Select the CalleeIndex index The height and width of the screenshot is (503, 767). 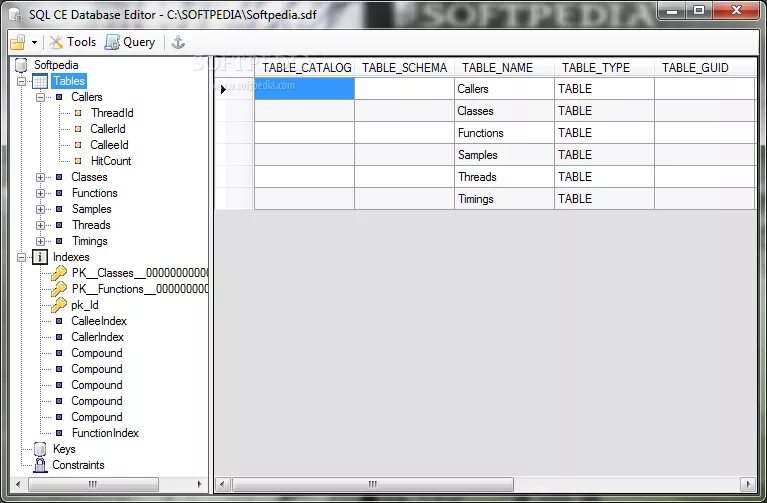tap(99, 321)
